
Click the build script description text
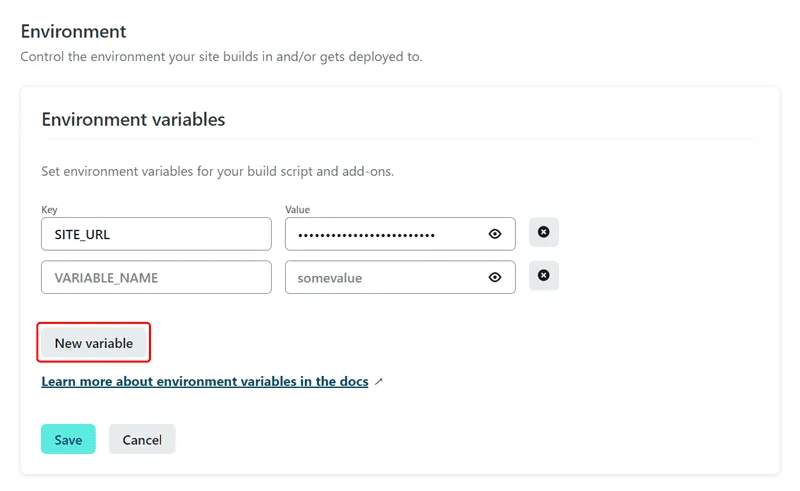click(x=217, y=171)
